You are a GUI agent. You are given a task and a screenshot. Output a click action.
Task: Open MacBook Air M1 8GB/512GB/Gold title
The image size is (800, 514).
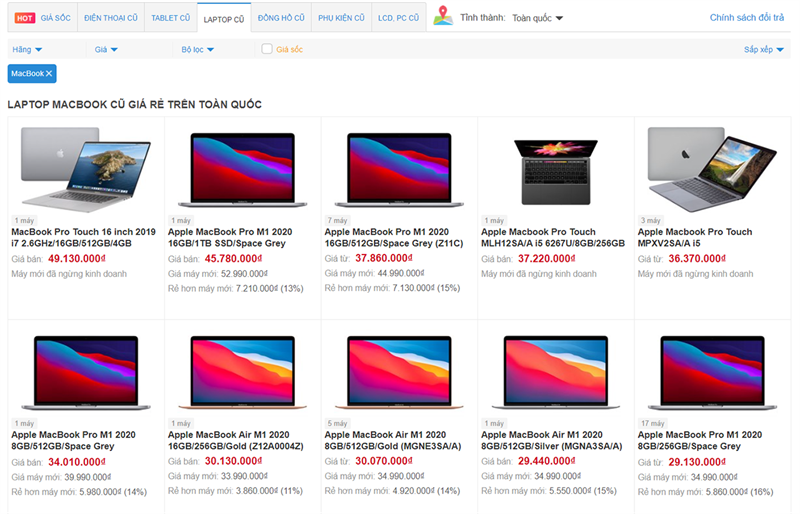pos(393,440)
